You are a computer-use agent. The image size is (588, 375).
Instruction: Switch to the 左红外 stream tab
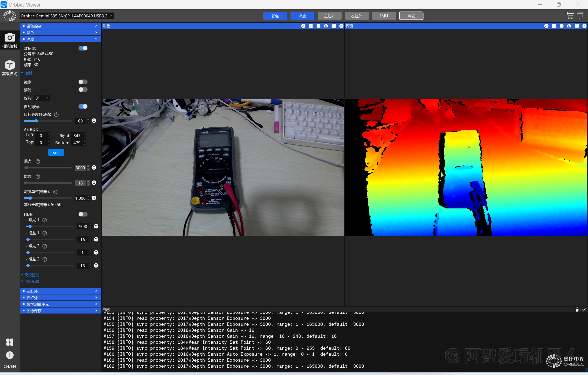point(329,16)
